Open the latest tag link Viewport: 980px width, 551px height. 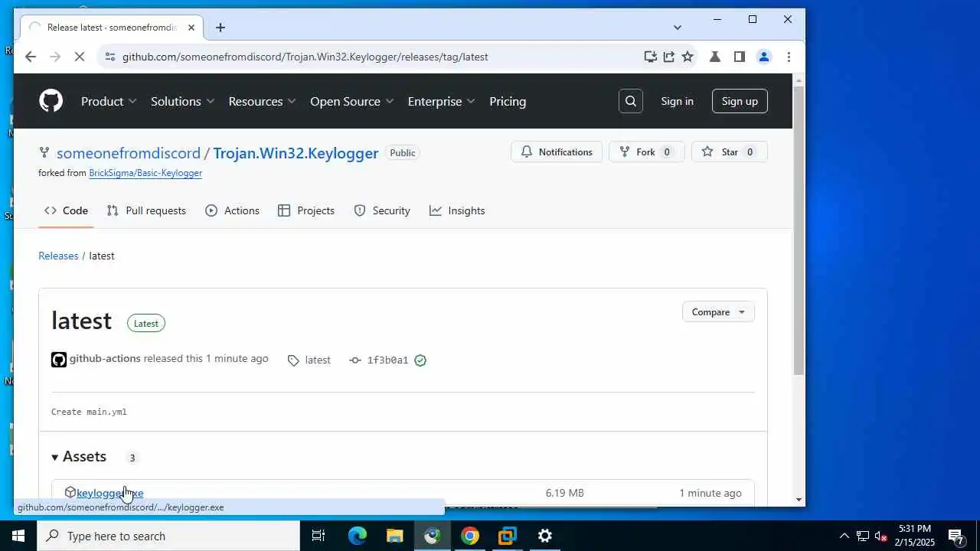pos(309,360)
